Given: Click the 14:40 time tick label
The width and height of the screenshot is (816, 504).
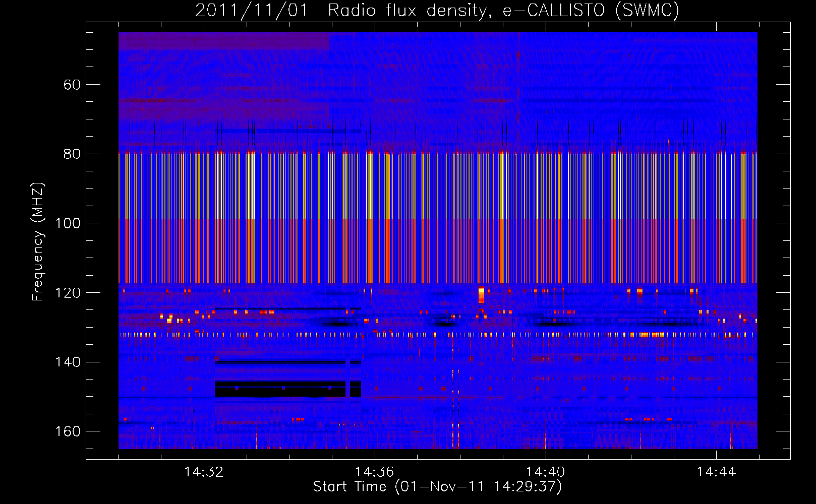Looking at the screenshot, I should [x=545, y=472].
